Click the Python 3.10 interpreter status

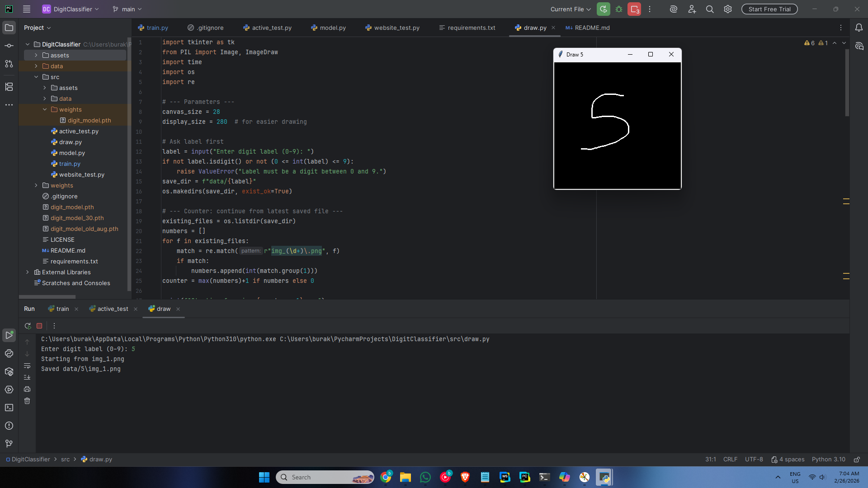[x=828, y=460]
